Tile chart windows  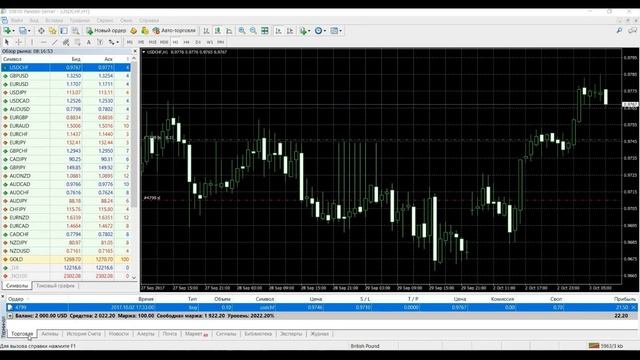click(x=265, y=31)
